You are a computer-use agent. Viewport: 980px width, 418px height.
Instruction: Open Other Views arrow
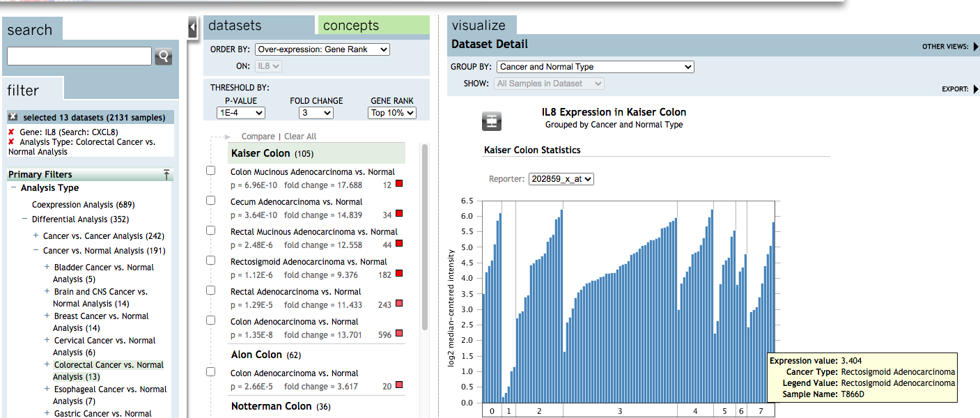point(975,47)
